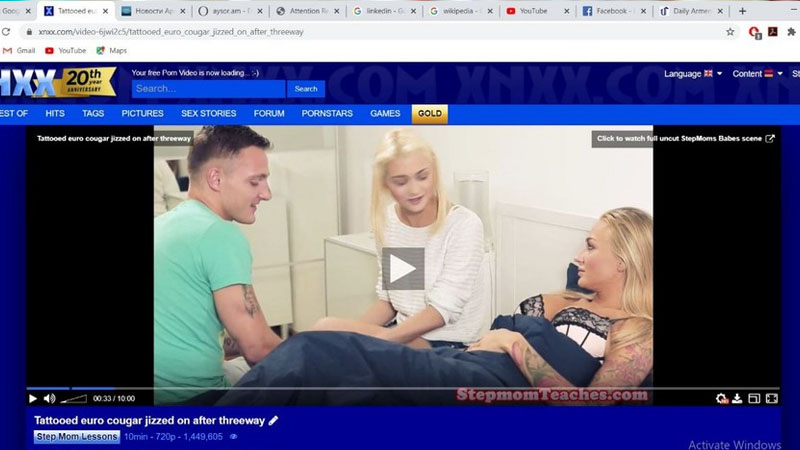Click the full uncut scene link overlay
The image size is (800, 450).
coord(686,139)
